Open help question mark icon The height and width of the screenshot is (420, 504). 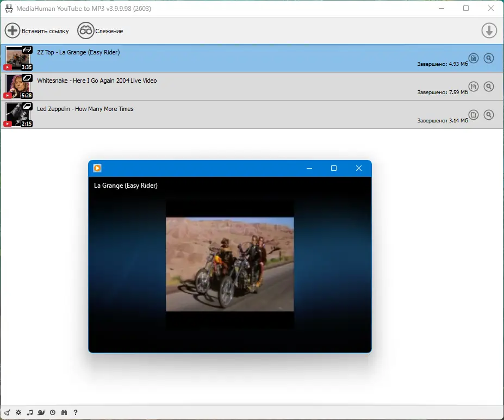click(76, 412)
